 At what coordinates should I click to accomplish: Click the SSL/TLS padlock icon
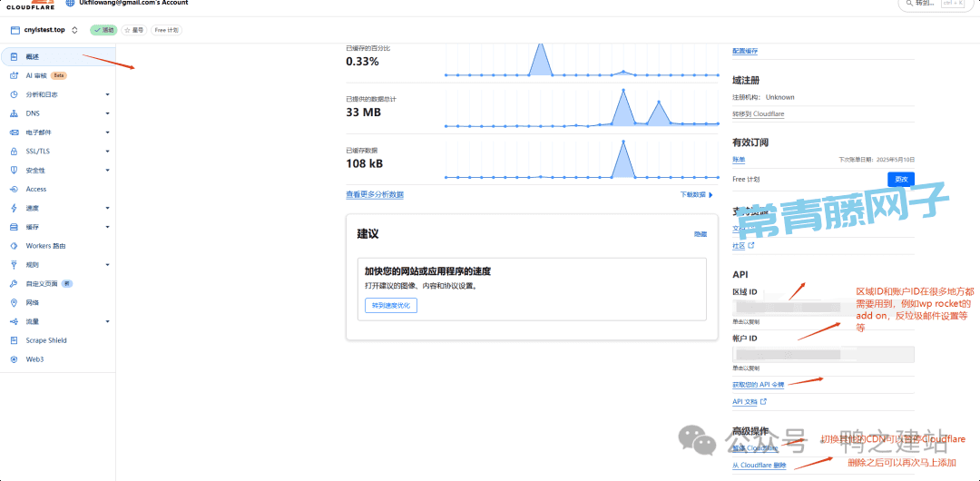[x=14, y=152]
